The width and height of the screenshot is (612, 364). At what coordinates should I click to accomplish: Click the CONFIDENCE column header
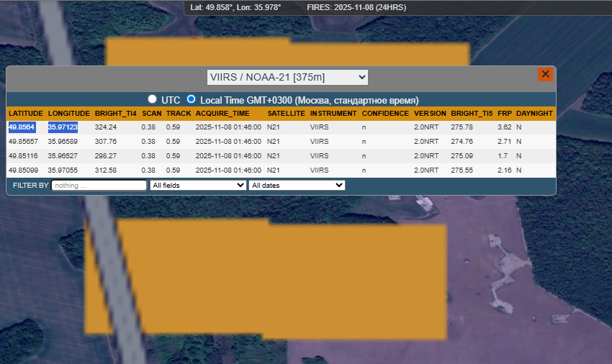coord(385,114)
